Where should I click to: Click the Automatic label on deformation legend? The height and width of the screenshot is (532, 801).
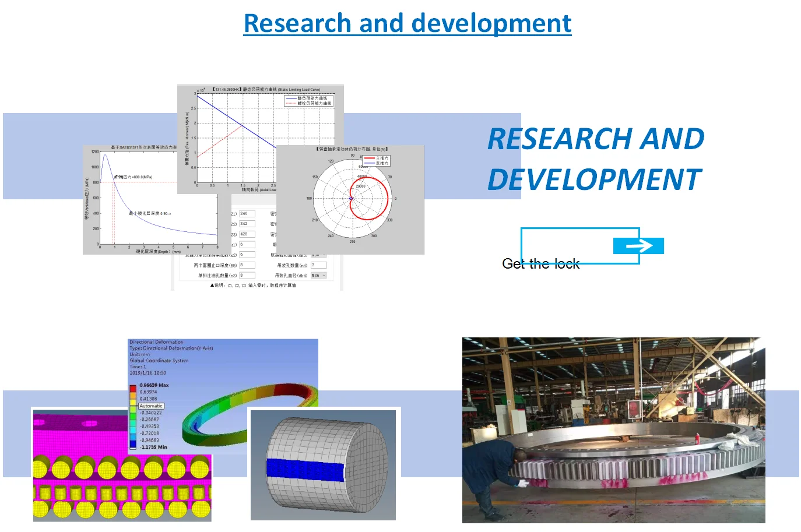(x=151, y=406)
